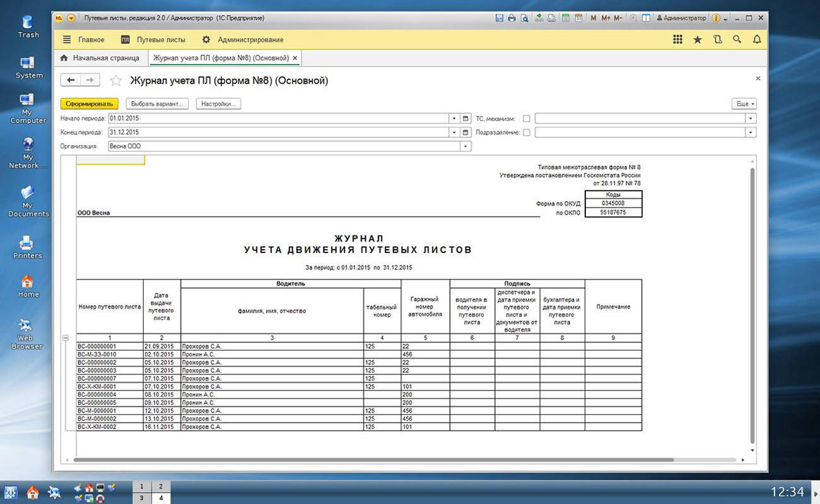Open the functions grid menu icon
Viewport: 820px width, 504px height.
[677, 40]
